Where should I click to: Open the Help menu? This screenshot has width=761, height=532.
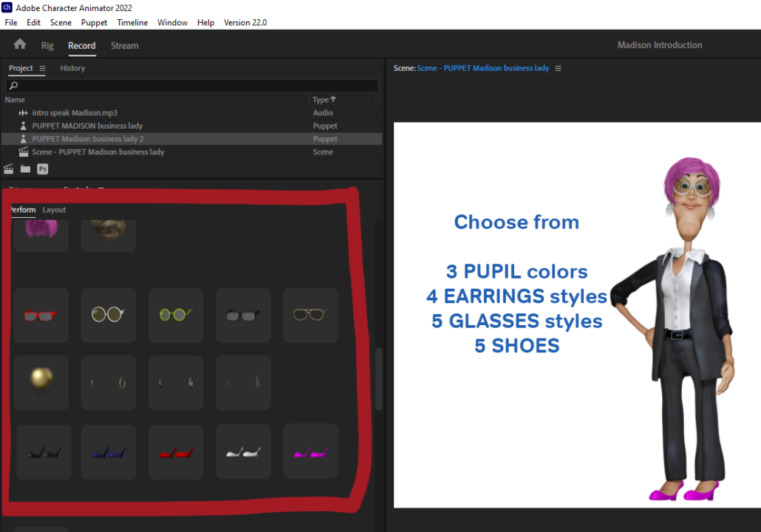point(206,22)
